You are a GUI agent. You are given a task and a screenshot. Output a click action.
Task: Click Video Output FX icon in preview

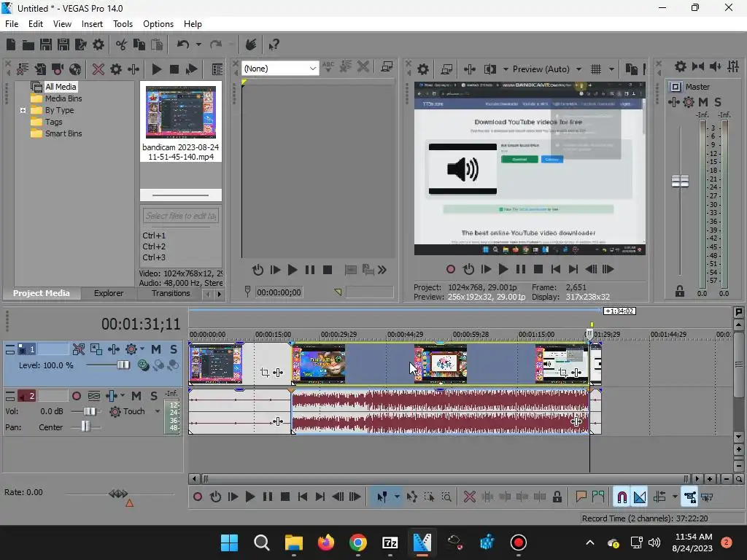[x=470, y=69]
